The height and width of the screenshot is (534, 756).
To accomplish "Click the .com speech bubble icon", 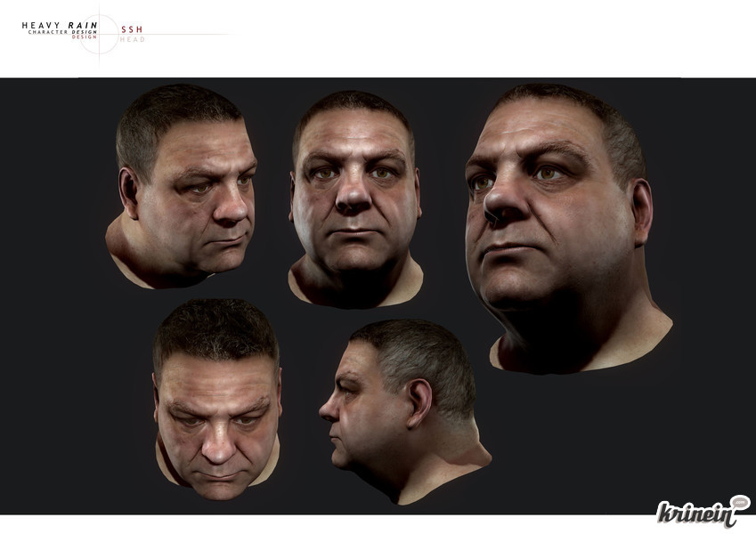I will (x=741, y=503).
